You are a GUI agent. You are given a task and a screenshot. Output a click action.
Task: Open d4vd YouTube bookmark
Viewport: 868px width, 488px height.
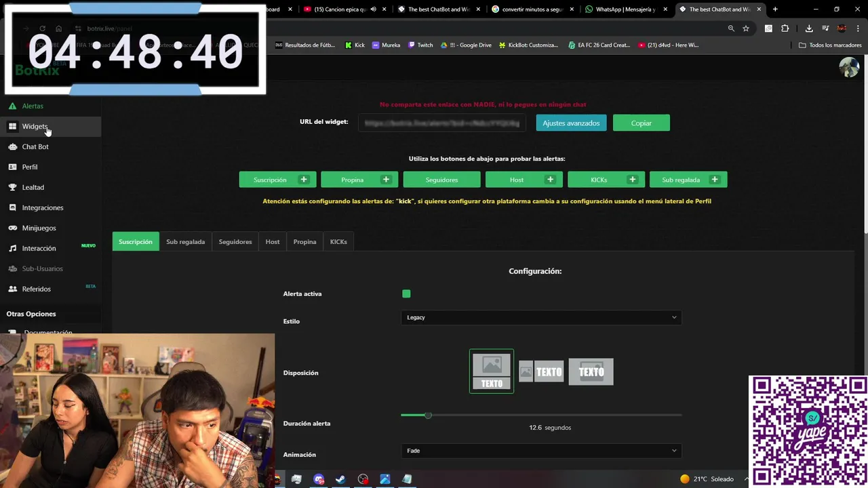click(x=669, y=45)
